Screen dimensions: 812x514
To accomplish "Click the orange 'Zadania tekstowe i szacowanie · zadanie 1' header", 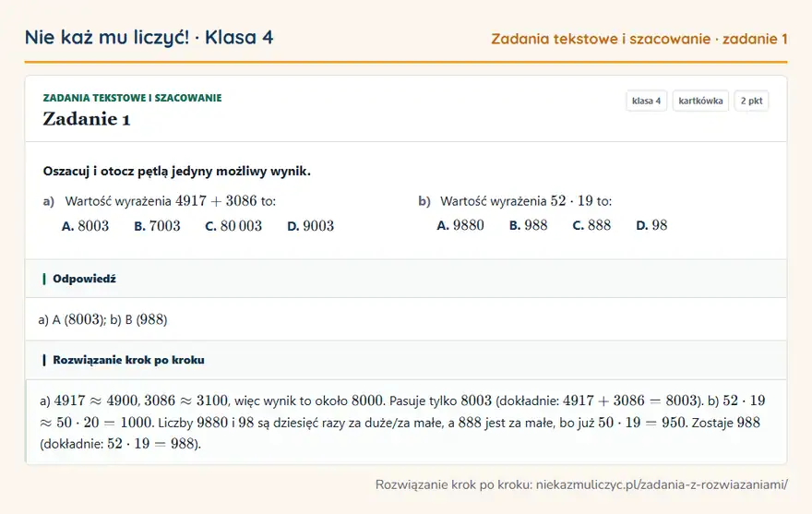I will (x=639, y=39).
